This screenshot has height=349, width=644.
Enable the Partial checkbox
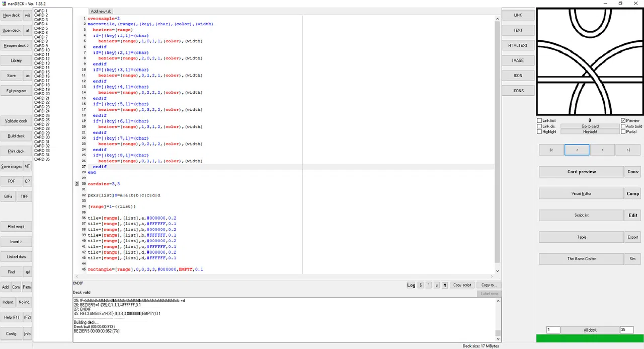click(623, 132)
